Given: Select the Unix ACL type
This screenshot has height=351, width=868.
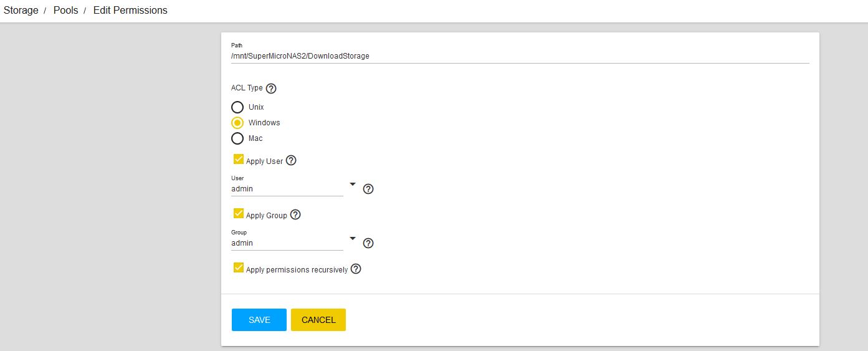Looking at the screenshot, I should 237,107.
